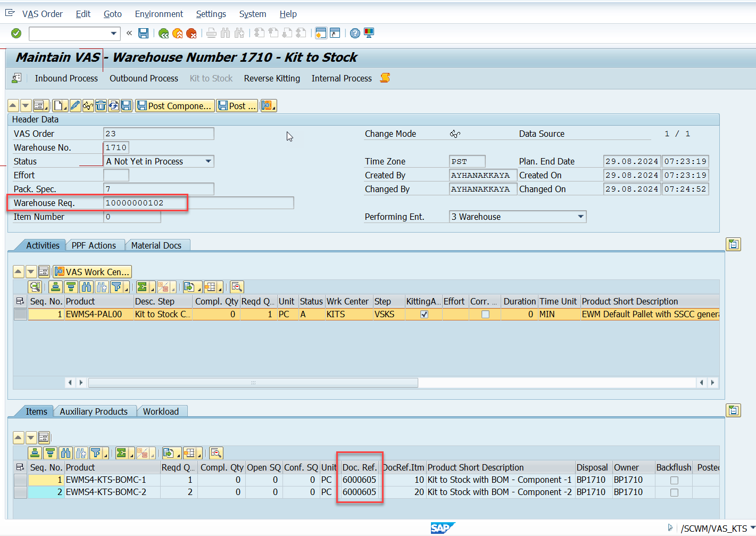Screen dimensions: 756x536
Task: Open the Goto menu
Action: [112, 14]
